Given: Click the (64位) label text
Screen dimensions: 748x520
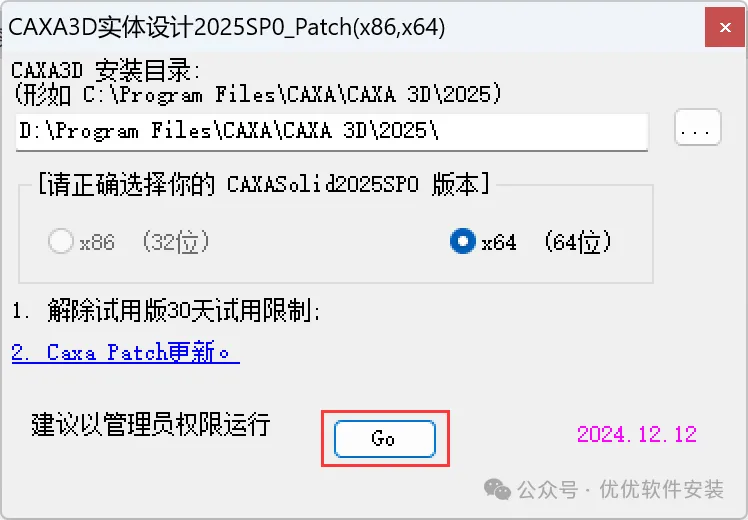Looking at the screenshot, I should point(578,242).
